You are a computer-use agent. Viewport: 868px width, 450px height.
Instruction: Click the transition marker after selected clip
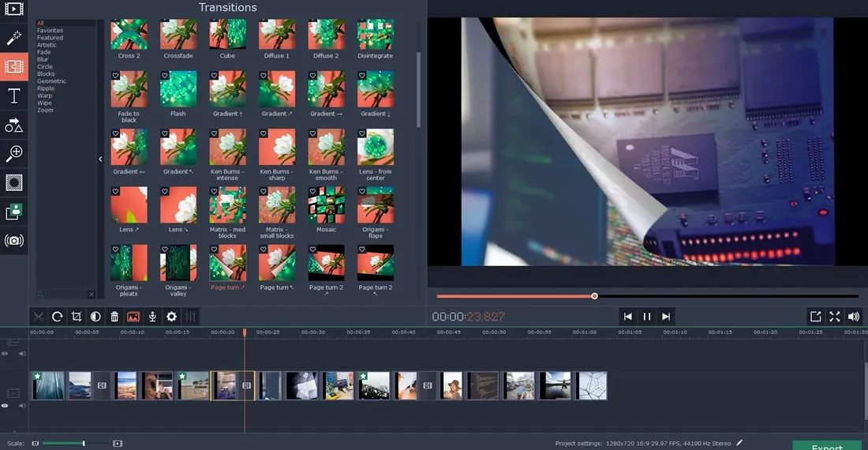(246, 385)
